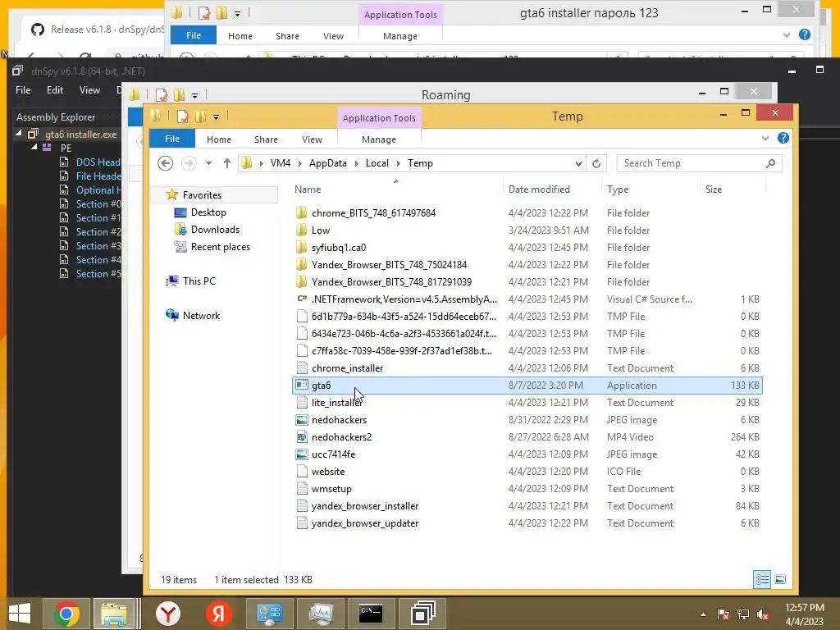The width and height of the screenshot is (840, 630).
Task: Click Local in the address breadcrumb
Action: tap(377, 163)
